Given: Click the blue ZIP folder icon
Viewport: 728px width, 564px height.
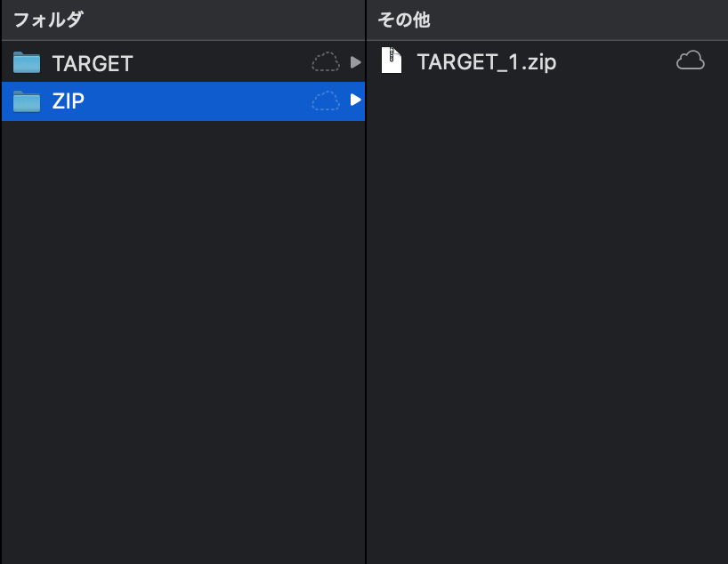Looking at the screenshot, I should point(27,101).
